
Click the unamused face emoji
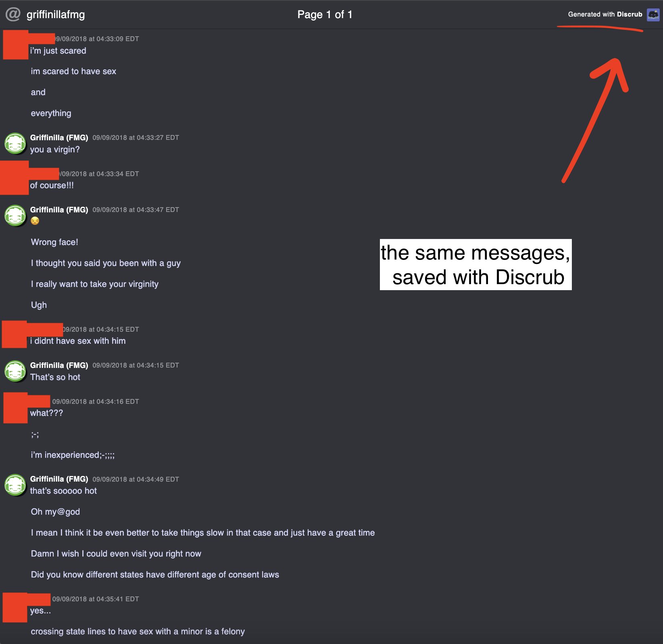pyautogui.click(x=35, y=221)
